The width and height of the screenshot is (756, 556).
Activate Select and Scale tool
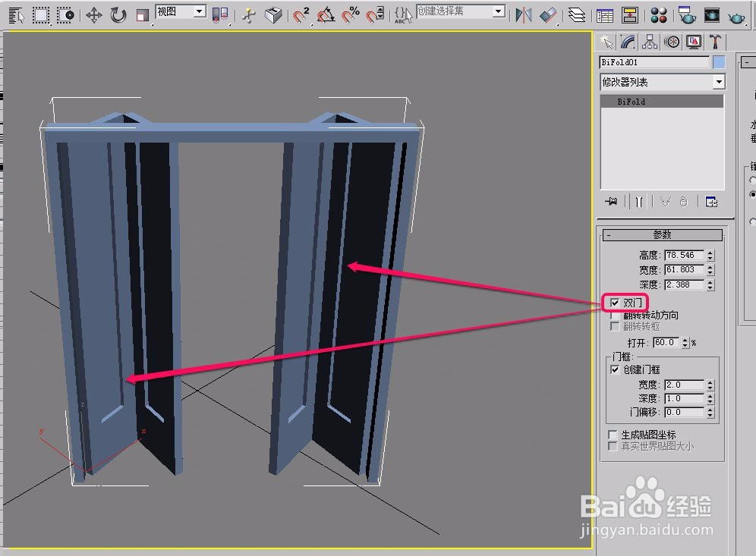[x=142, y=15]
